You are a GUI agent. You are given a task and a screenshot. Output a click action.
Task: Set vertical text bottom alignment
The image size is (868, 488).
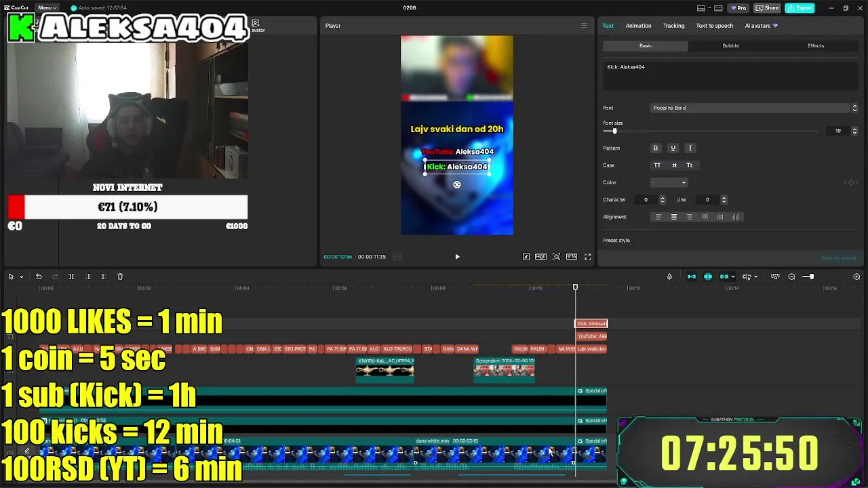coord(736,217)
